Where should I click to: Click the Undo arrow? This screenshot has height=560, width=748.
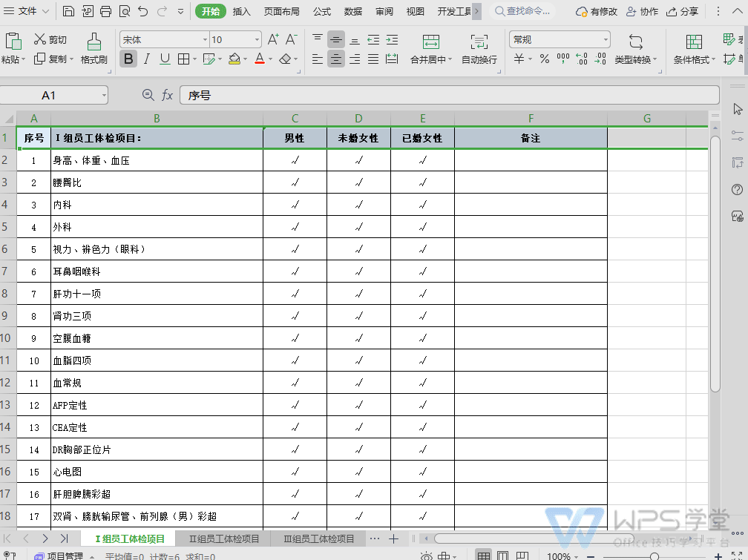[x=143, y=11]
